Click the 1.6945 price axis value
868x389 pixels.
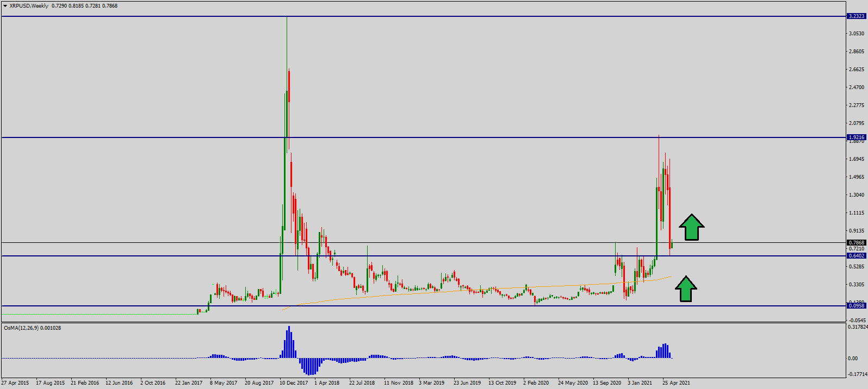point(857,159)
